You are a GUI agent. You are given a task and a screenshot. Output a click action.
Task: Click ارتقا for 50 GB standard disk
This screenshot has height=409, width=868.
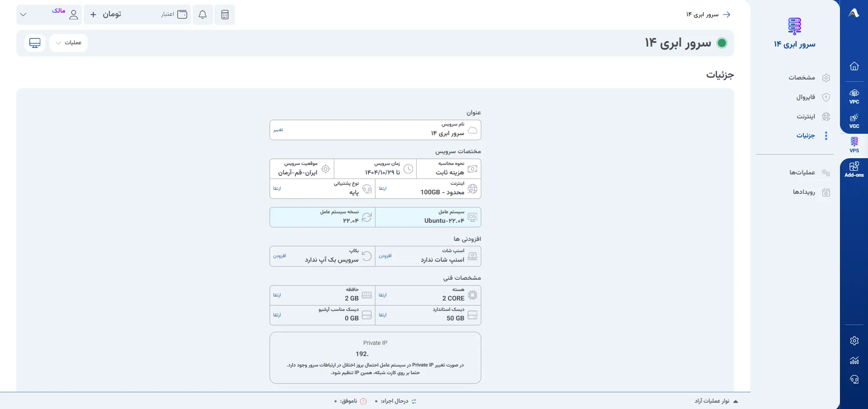[383, 315]
